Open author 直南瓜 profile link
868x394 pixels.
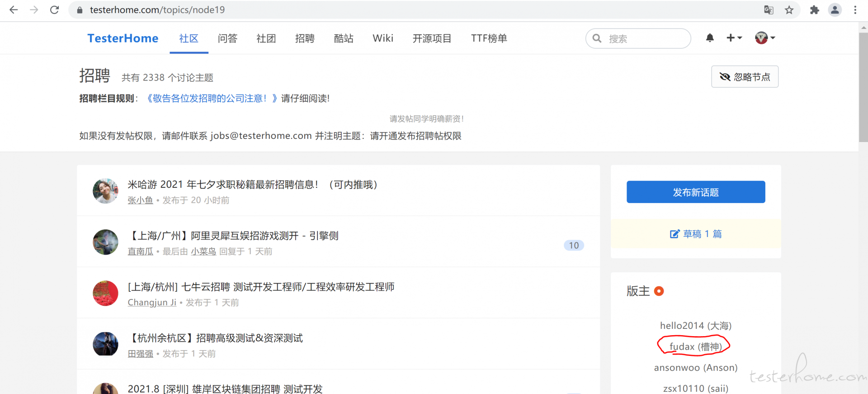tap(140, 251)
